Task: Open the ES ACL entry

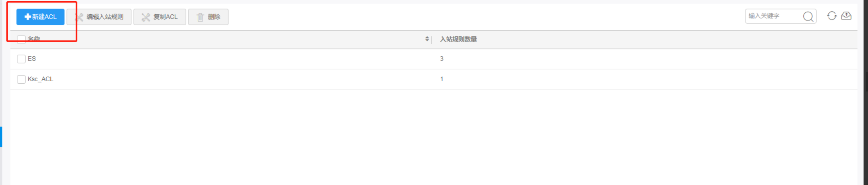Action: click(x=32, y=59)
